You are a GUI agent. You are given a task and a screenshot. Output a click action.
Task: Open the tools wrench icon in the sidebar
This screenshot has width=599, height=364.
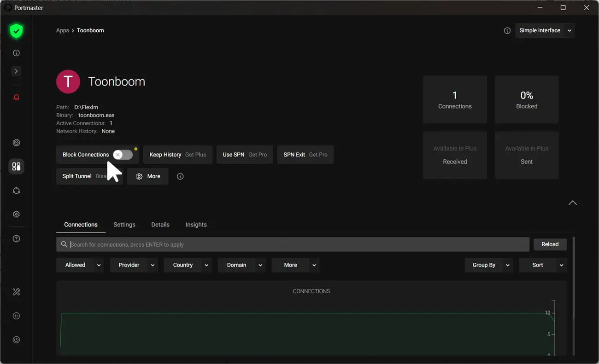point(16,292)
